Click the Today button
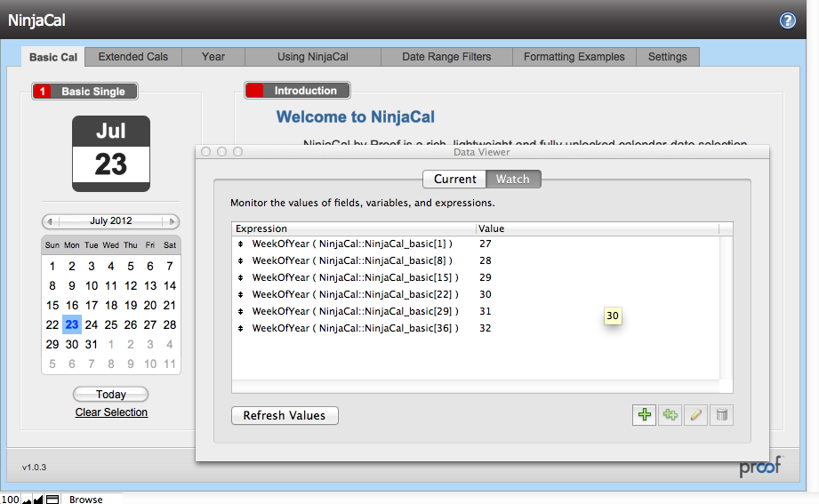This screenshot has height=504, width=819. (111, 395)
